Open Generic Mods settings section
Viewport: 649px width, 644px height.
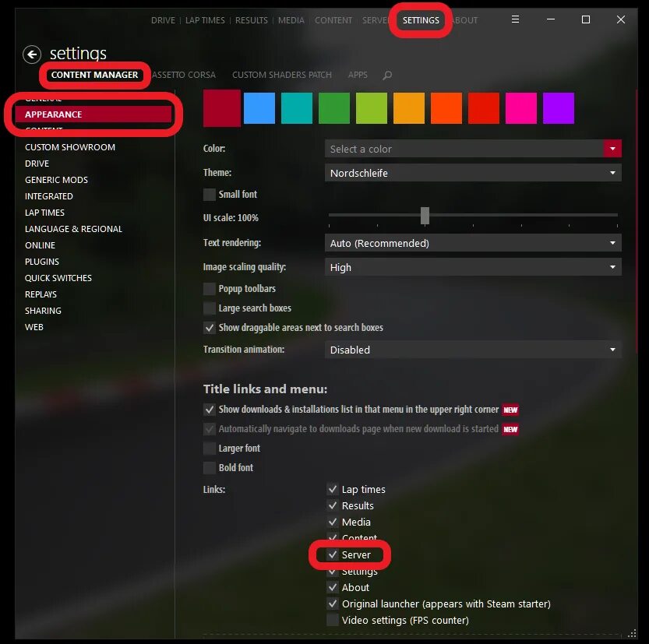point(56,180)
